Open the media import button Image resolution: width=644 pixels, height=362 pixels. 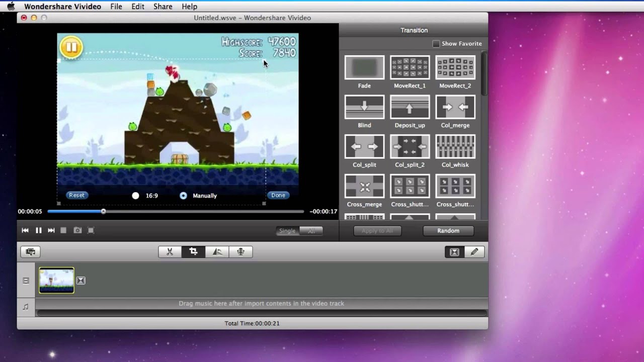pos(30,252)
